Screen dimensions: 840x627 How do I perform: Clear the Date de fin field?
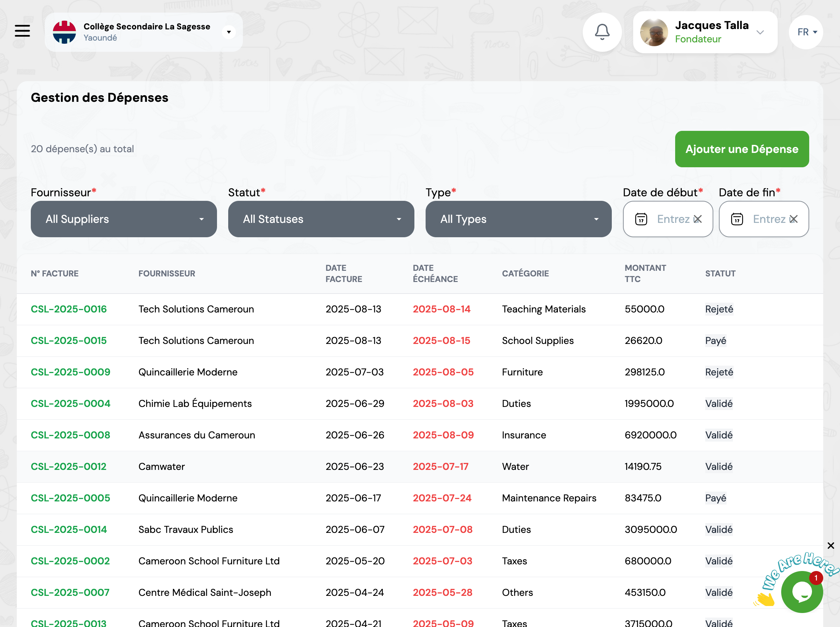[793, 219]
